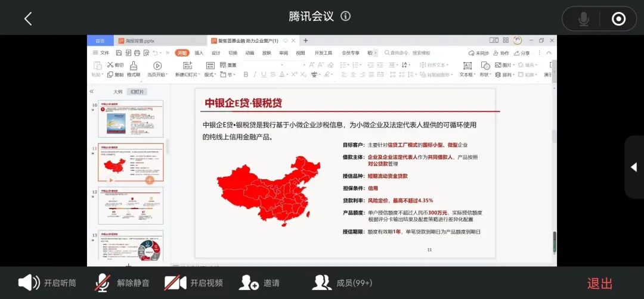Tap the back arrow in Tencent Meeting header
644x299 pixels.
pos(28,18)
